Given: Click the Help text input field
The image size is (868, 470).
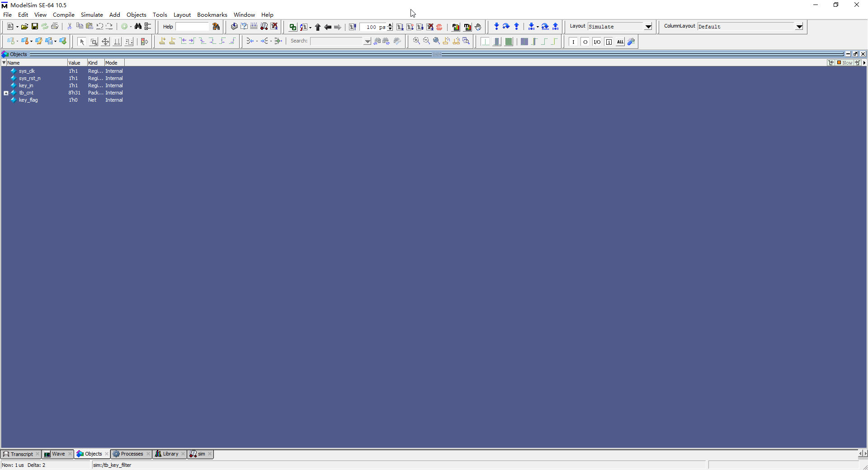Looking at the screenshot, I should (192, 27).
